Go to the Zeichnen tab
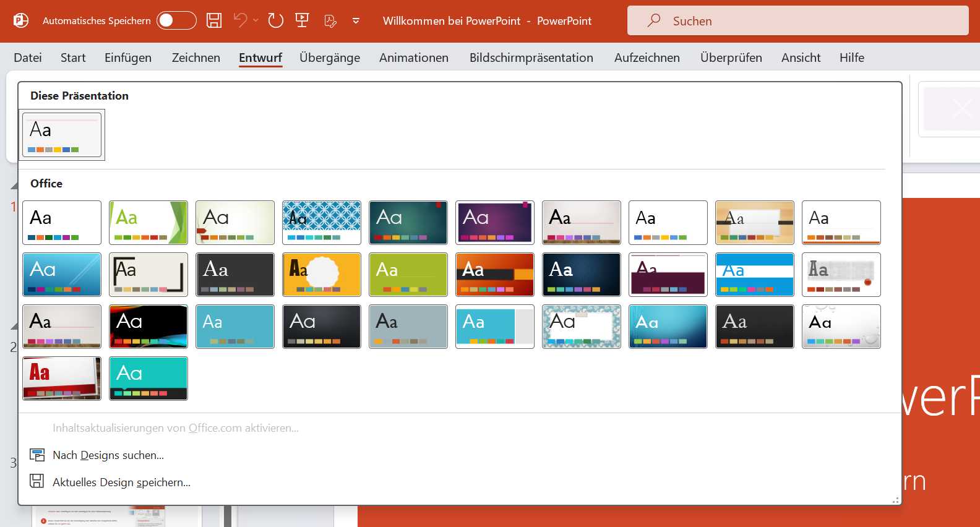Screen dimensions: 980x527 (x=196, y=58)
